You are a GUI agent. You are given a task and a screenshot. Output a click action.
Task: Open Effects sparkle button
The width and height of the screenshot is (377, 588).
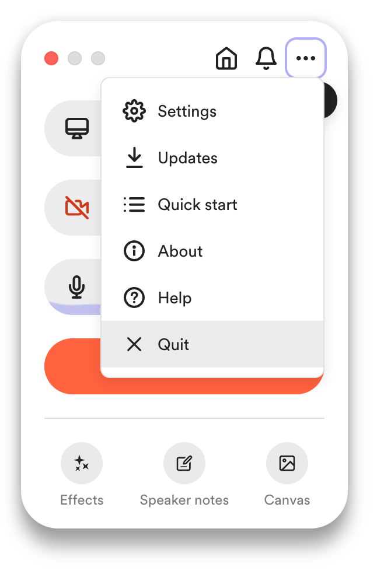(82, 463)
